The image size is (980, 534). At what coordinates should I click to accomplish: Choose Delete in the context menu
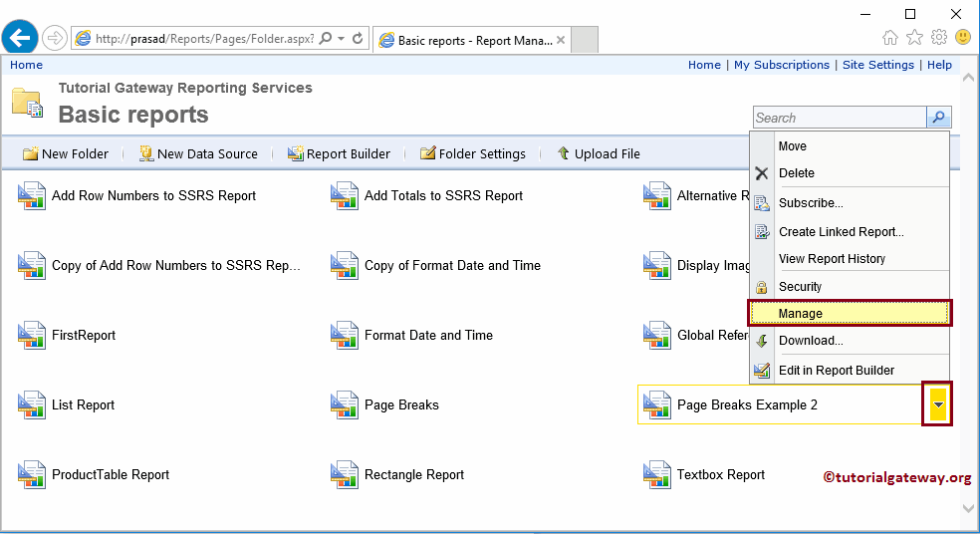(796, 173)
